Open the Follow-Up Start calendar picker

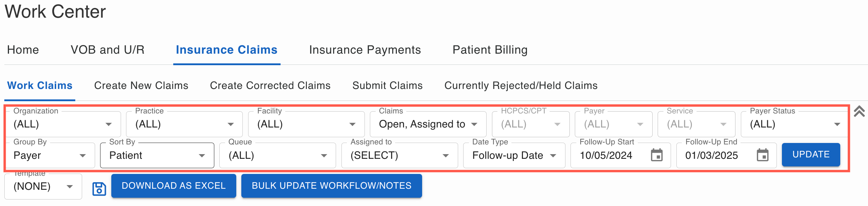657,155
